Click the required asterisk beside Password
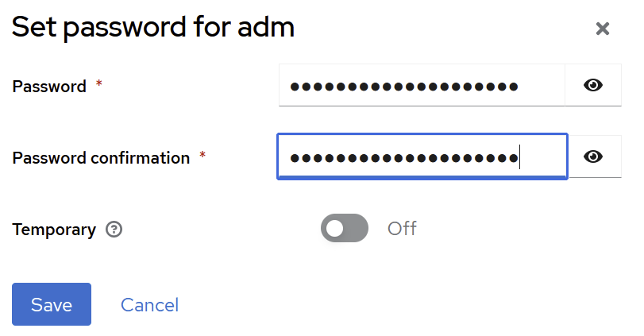Viewport: 644px width, 336px height. coord(99,84)
